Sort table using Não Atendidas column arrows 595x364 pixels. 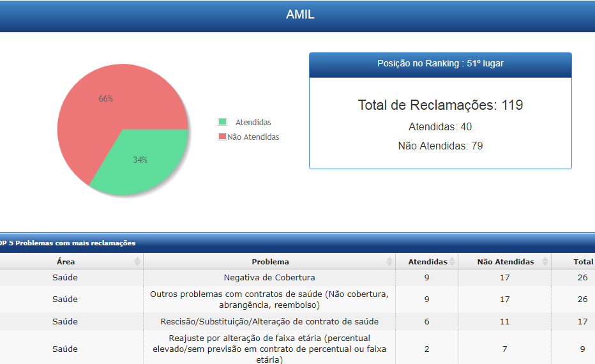pyautogui.click(x=546, y=262)
